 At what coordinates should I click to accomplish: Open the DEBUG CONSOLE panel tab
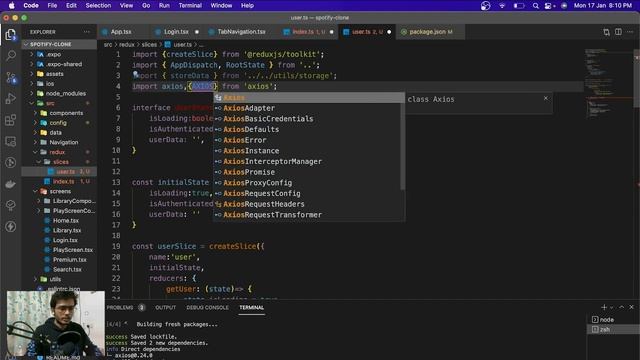click(x=207, y=307)
